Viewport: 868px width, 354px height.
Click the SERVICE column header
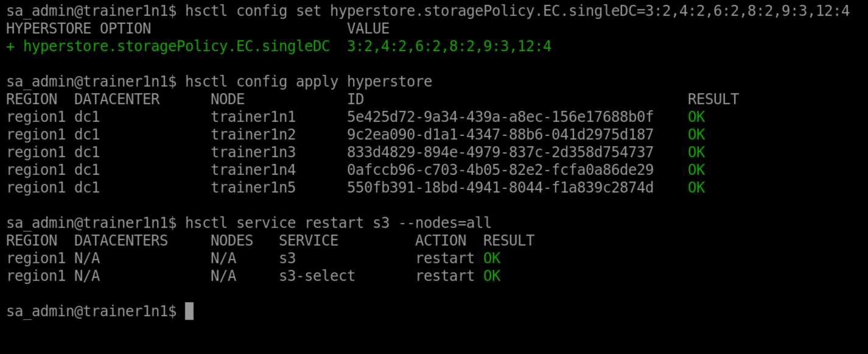(x=309, y=241)
